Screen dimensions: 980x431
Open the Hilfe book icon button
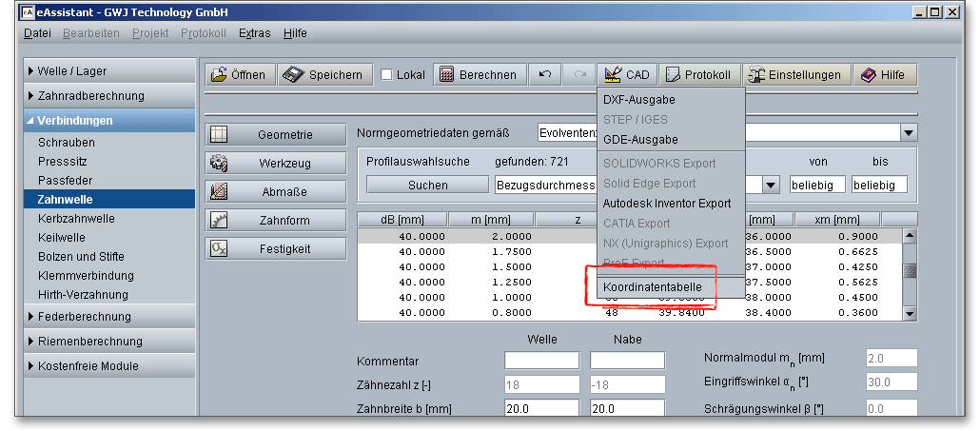884,75
